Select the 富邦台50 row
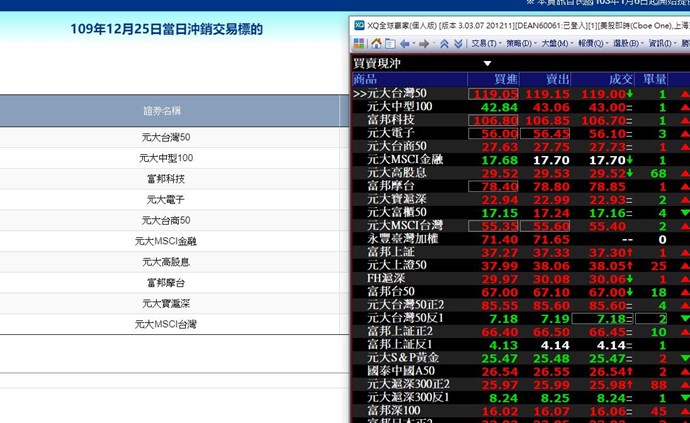 coord(521,291)
